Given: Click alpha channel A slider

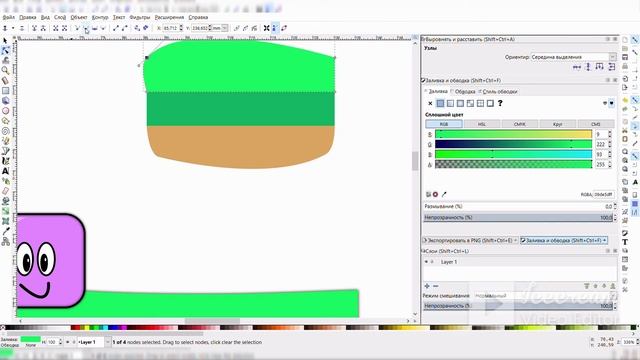Looking at the screenshot, I should (x=513, y=164).
